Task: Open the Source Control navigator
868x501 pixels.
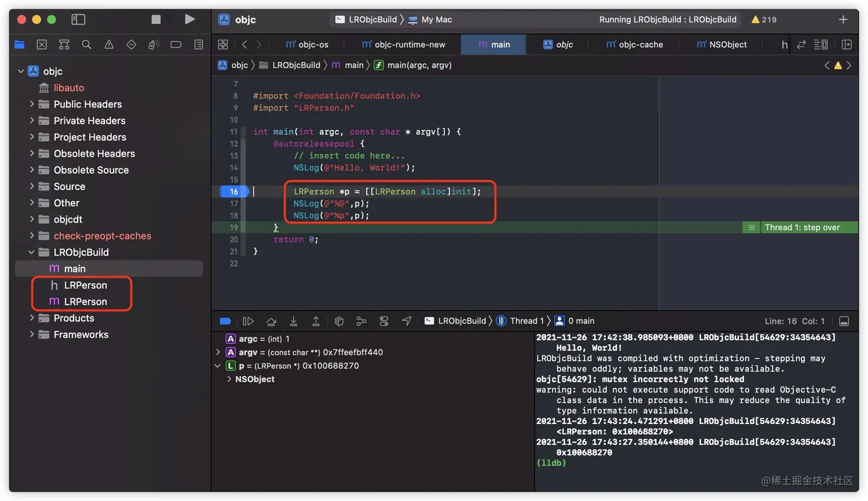Action: click(x=42, y=44)
